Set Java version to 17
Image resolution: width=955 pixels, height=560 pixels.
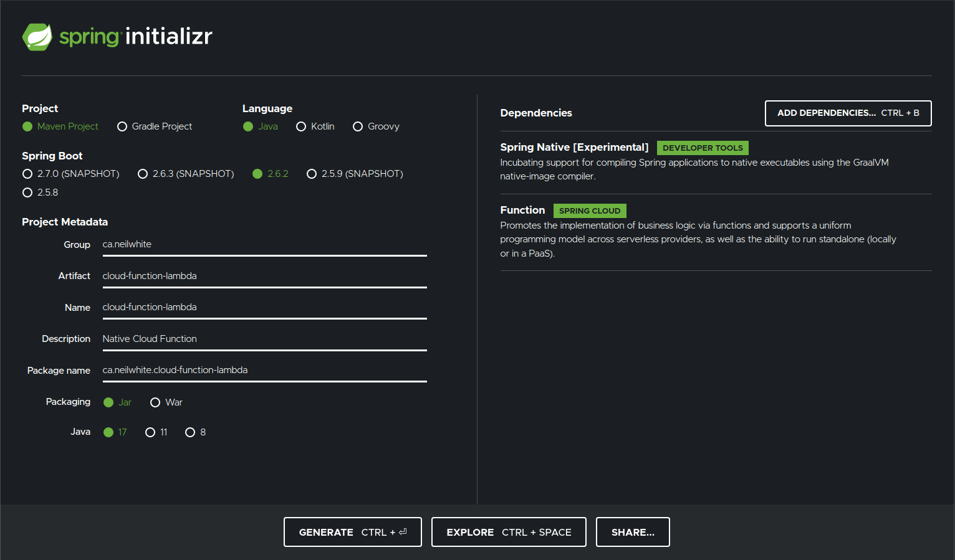pyautogui.click(x=115, y=432)
